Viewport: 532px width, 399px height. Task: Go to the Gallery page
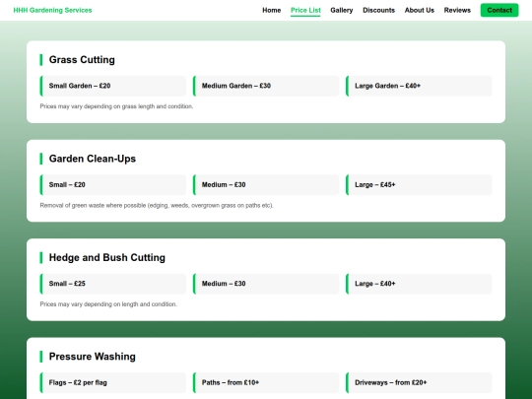(x=342, y=10)
